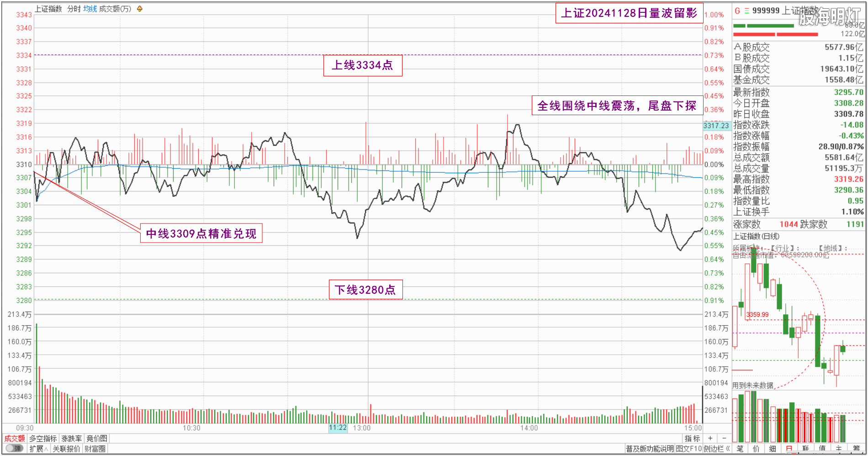Viewport: 868px width, 456px height.
Task: Open the 图文F10 info page
Action: [688, 449]
